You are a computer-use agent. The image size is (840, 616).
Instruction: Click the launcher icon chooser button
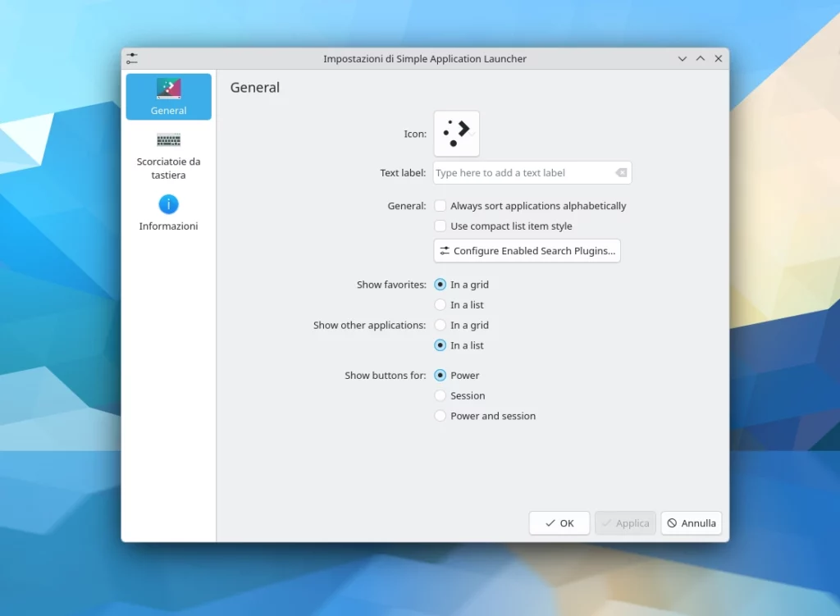tap(456, 134)
